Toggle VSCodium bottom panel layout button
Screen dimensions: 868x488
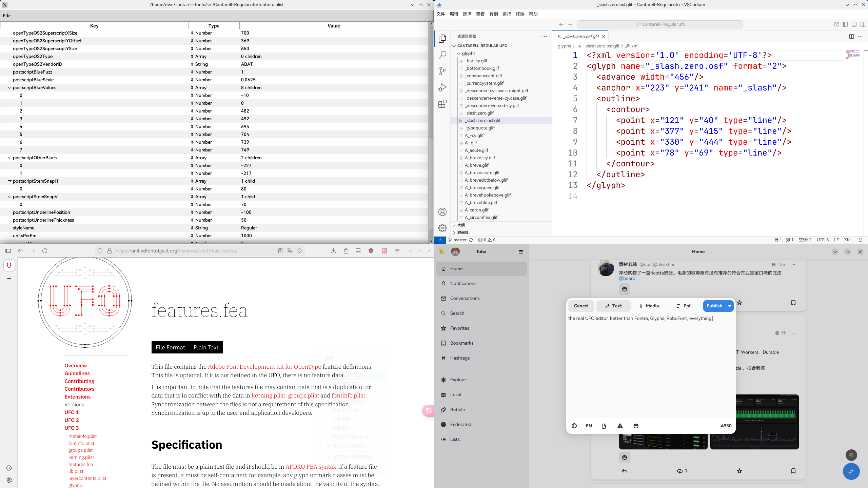click(854, 24)
